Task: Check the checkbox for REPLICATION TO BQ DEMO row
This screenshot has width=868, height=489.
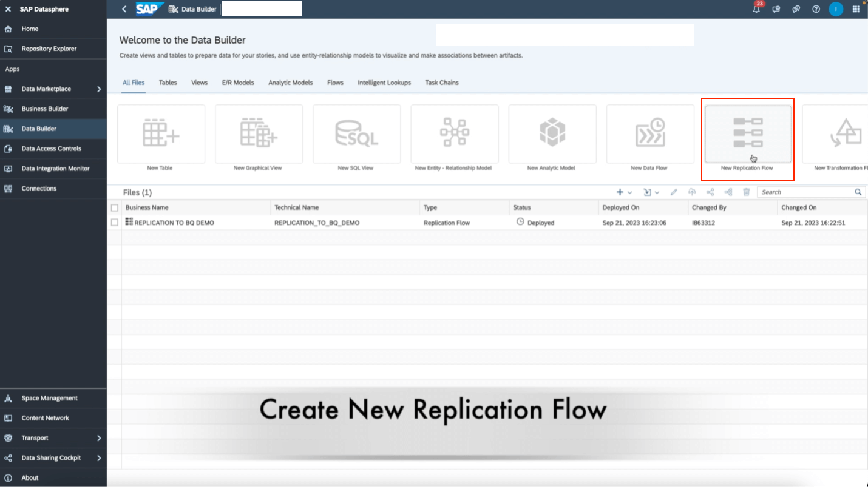Action: [x=115, y=223]
